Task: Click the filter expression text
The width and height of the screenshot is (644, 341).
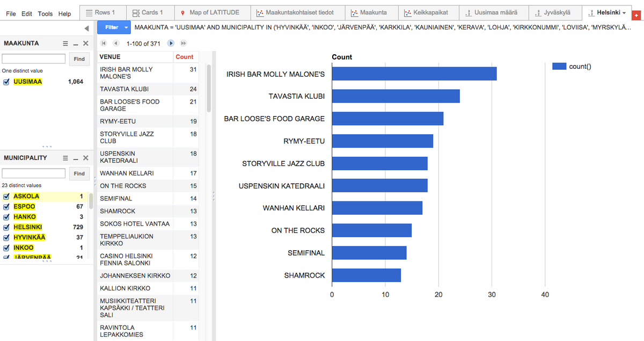Action: click(382, 27)
